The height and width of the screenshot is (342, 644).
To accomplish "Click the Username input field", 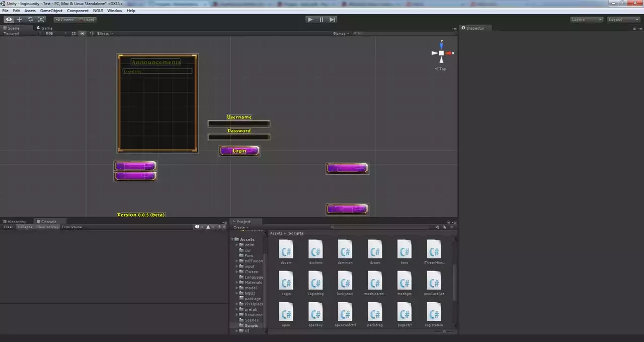I will click(239, 123).
